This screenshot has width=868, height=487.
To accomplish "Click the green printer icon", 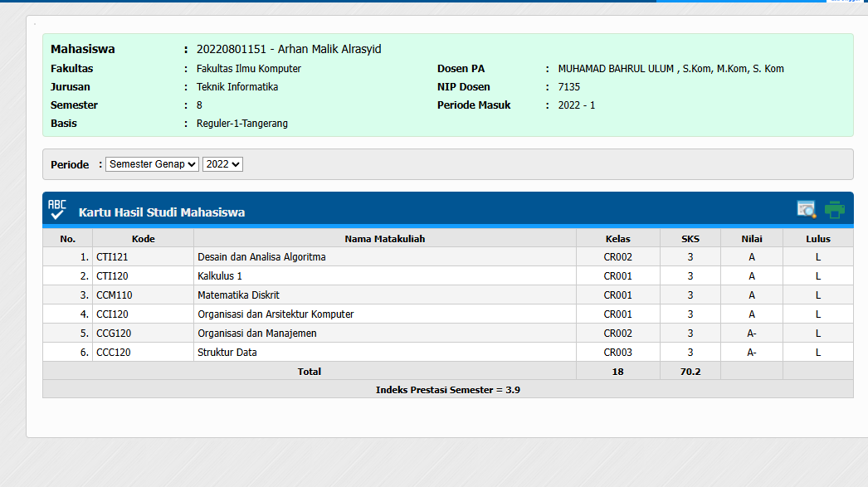I will [x=834, y=209].
